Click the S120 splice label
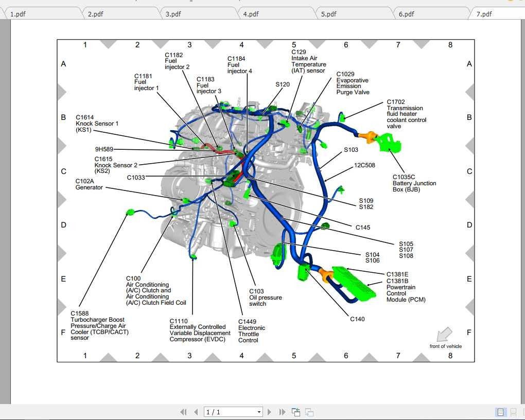The width and height of the screenshot is (525, 420). tap(283, 84)
